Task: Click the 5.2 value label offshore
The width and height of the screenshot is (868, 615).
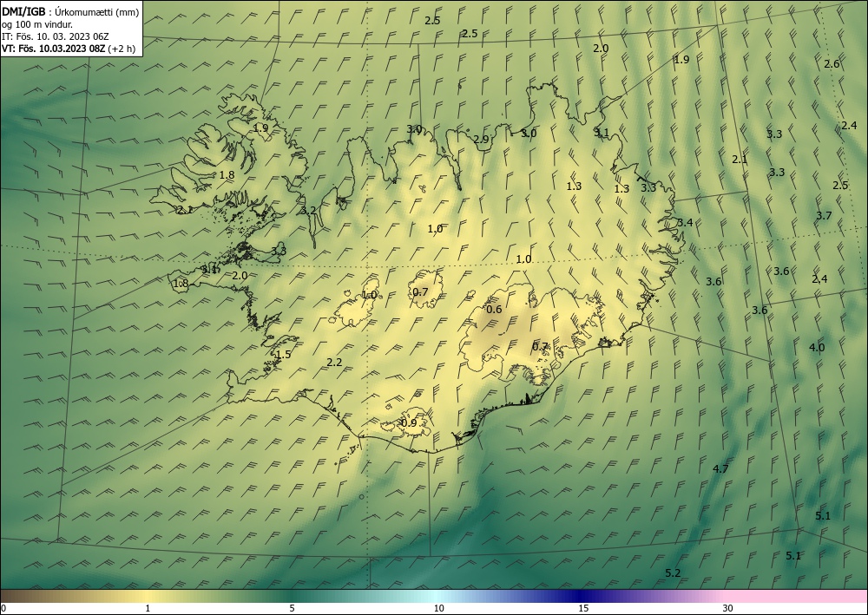Action: point(673,573)
